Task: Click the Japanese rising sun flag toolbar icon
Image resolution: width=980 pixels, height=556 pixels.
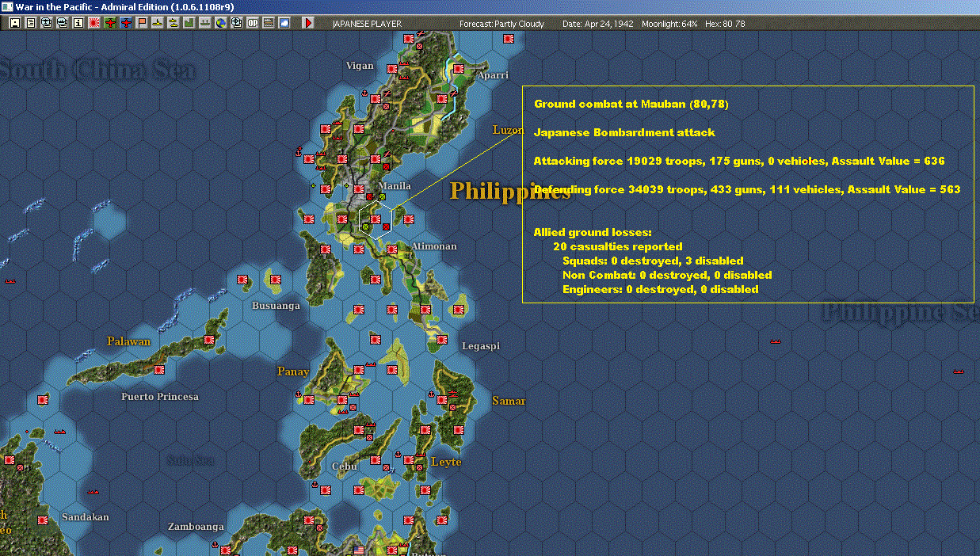Action: [x=94, y=23]
